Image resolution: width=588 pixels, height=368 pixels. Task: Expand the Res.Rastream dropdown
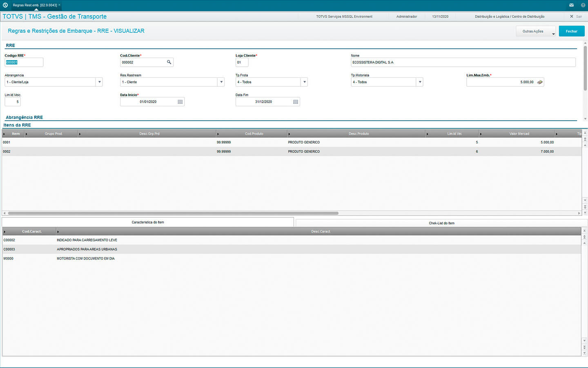pos(221,82)
